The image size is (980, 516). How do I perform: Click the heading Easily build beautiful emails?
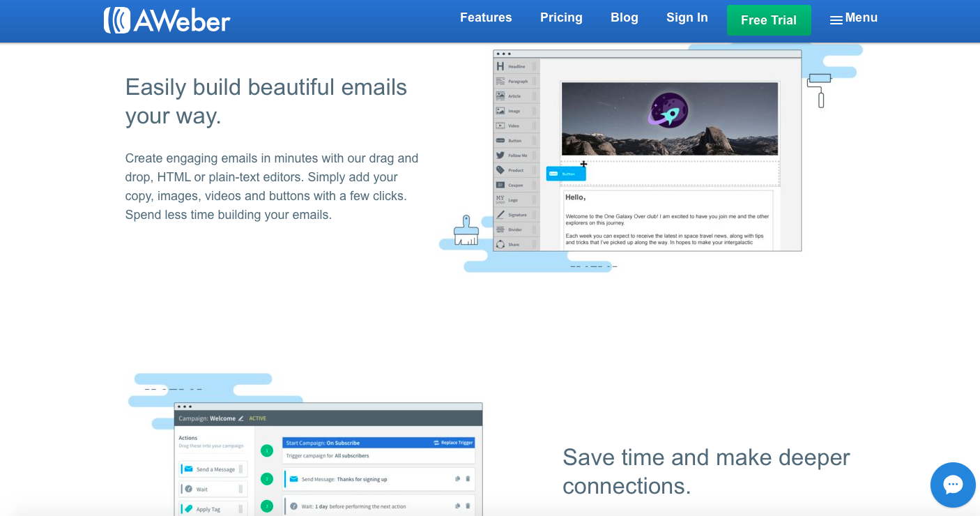[266, 101]
